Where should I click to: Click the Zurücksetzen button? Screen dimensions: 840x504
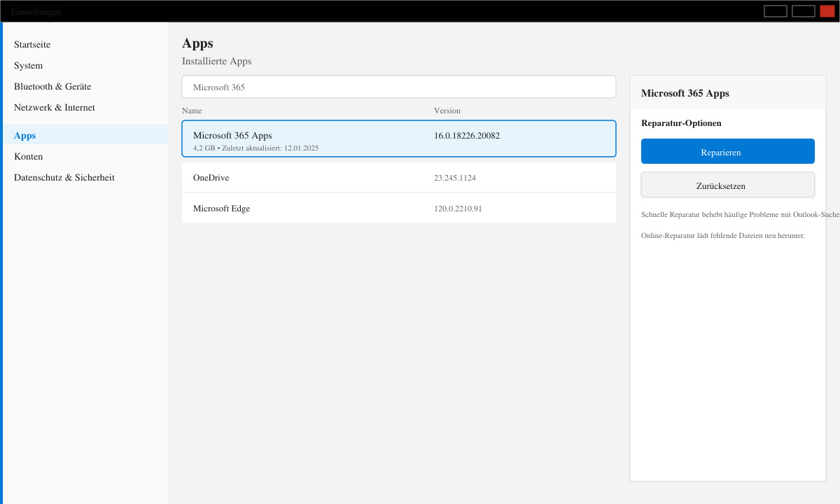pos(728,185)
